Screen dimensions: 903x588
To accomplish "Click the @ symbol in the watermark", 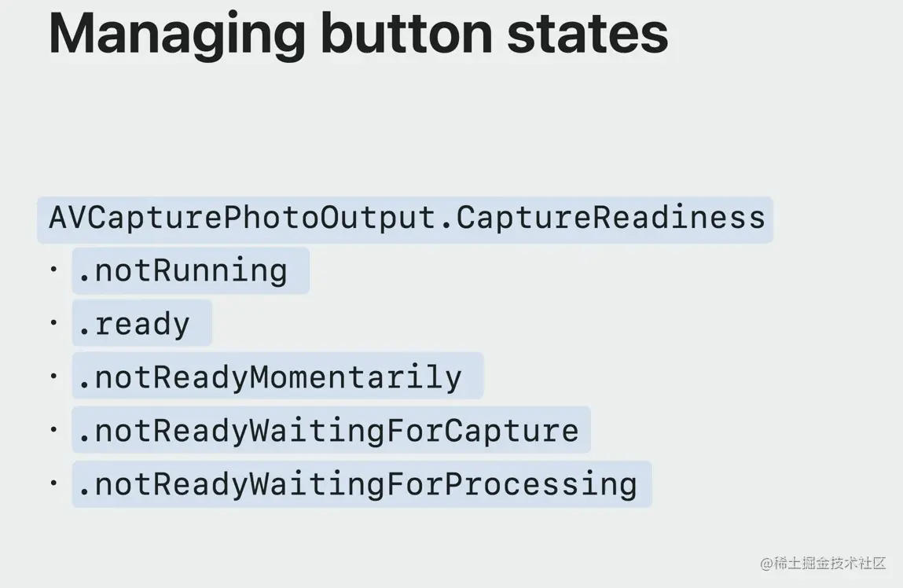I will [766, 563].
